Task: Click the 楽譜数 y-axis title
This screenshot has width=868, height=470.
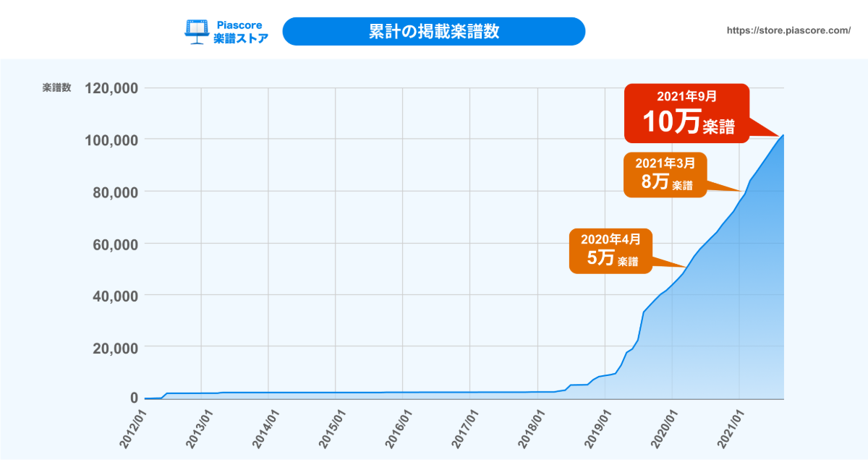Action: [56, 88]
